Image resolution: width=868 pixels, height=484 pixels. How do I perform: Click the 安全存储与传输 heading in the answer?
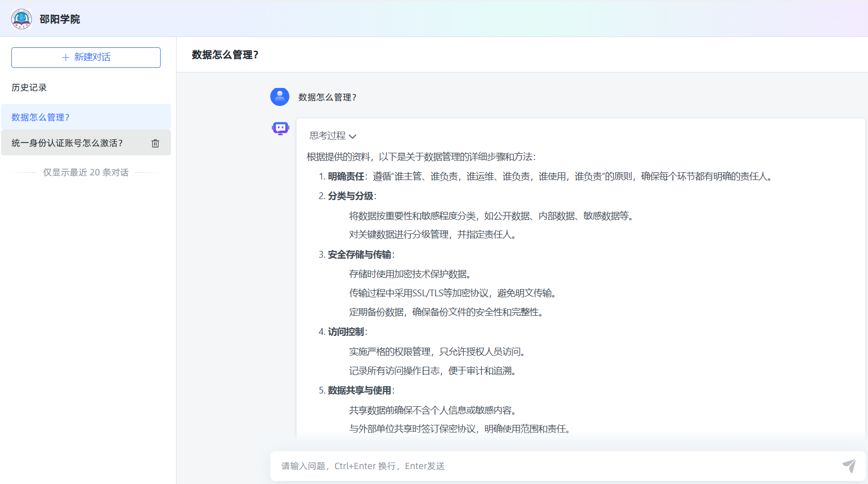[x=359, y=255]
